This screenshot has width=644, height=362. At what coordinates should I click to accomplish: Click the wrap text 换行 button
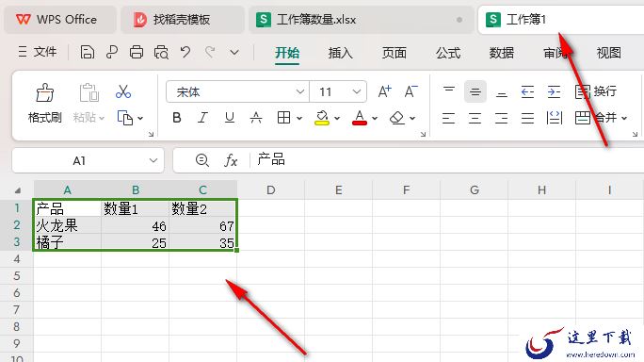click(x=596, y=91)
